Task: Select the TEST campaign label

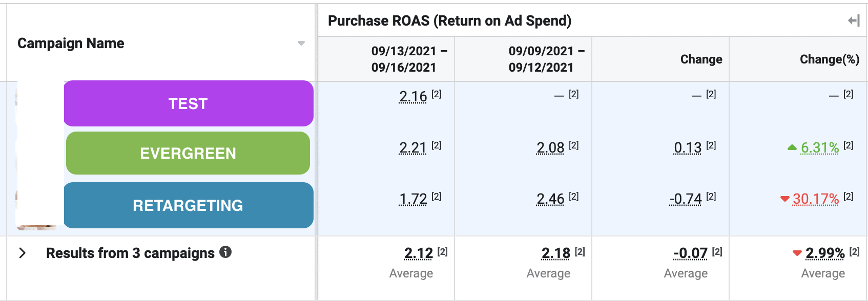Action: tap(189, 103)
